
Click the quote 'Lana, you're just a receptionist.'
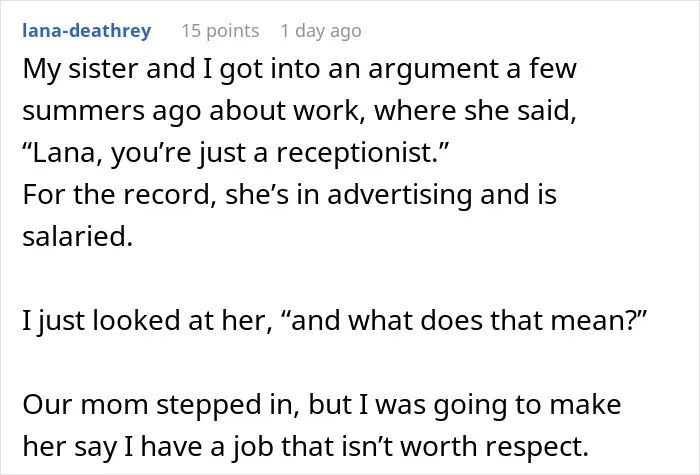tap(235, 153)
